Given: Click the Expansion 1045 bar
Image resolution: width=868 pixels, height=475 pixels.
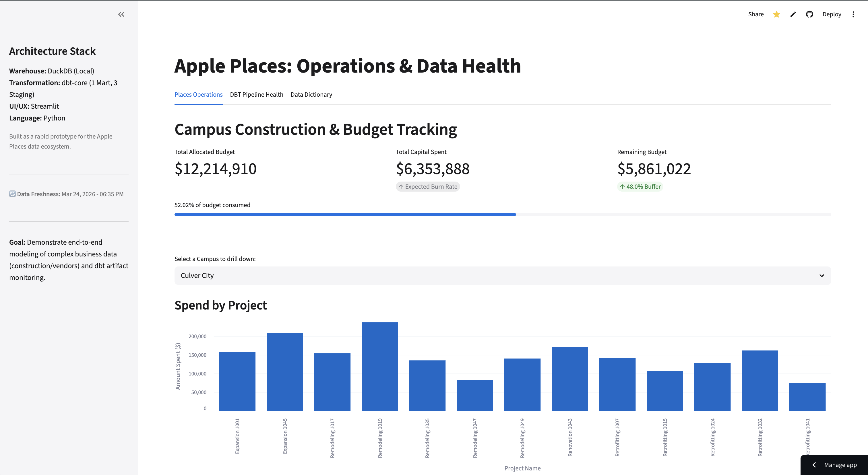Looking at the screenshot, I should click(284, 372).
